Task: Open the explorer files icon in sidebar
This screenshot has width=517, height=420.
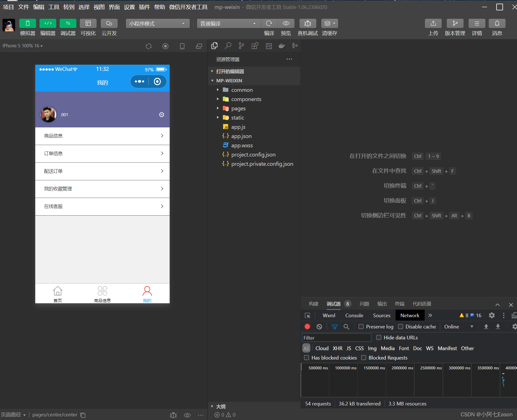Action: pyautogui.click(x=214, y=46)
